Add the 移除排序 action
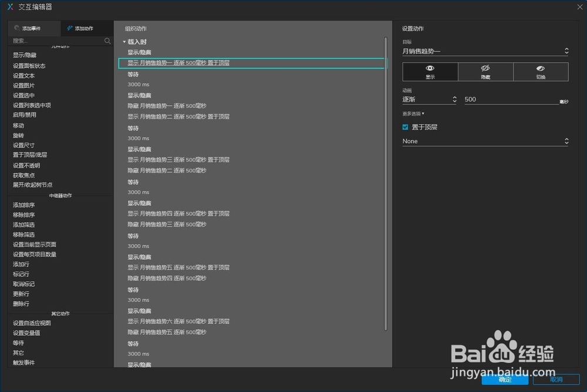 pyautogui.click(x=23, y=215)
